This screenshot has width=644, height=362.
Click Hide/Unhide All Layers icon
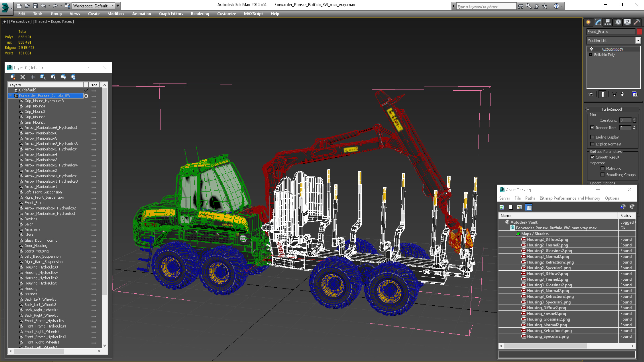[x=63, y=77]
